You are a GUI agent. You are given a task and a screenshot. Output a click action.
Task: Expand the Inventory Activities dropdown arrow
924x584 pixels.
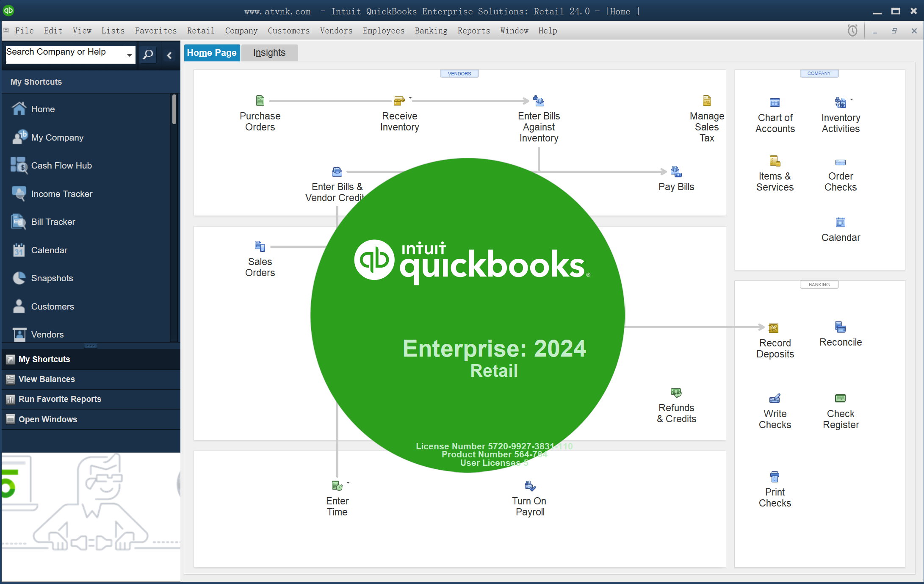[852, 100]
